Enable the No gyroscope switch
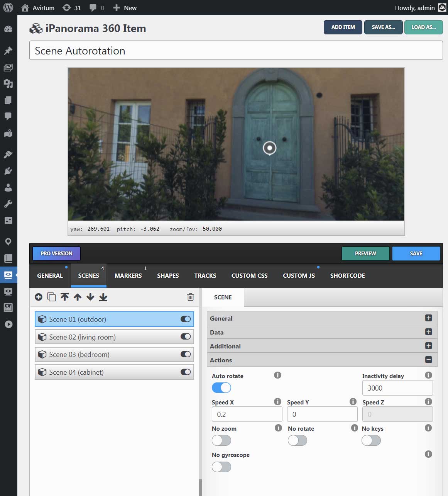Viewport: 448px width, 496px height. click(x=221, y=467)
